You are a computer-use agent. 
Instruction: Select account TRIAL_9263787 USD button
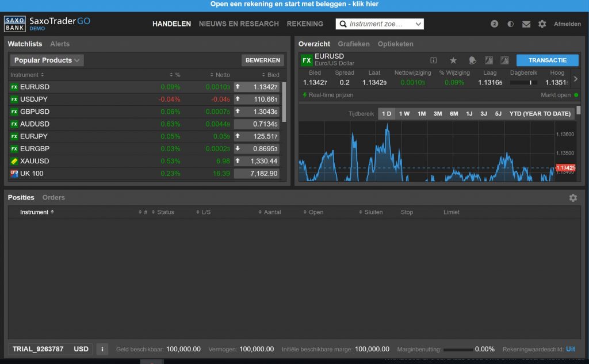tap(51, 349)
